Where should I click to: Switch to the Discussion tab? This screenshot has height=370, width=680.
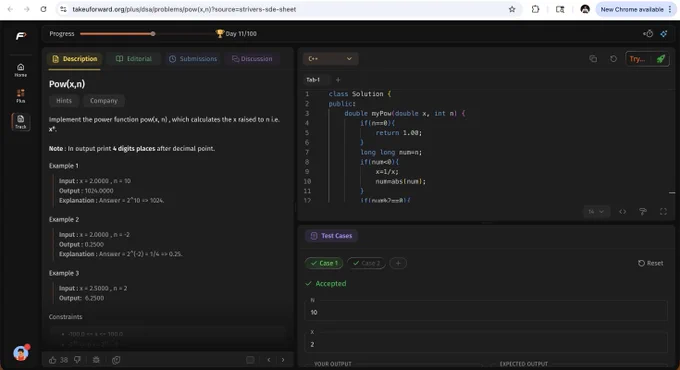click(252, 59)
